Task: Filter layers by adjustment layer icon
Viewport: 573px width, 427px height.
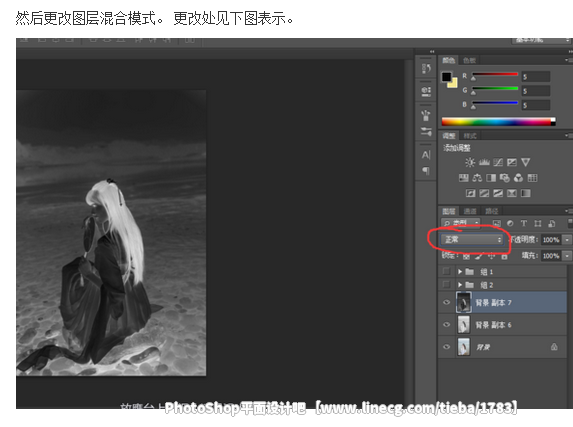Action: 510,223
